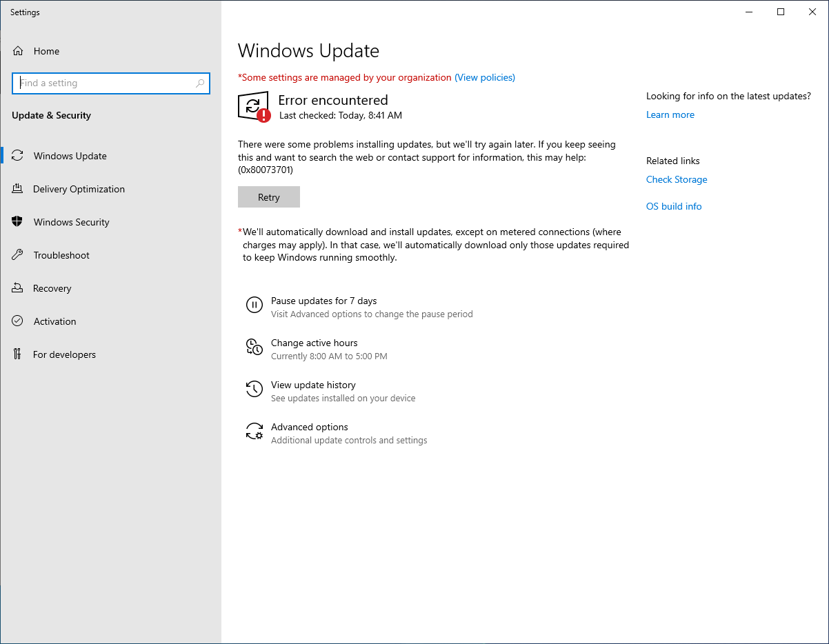The image size is (829, 644).
Task: Click Pause updates for 7 days
Action: coord(323,301)
